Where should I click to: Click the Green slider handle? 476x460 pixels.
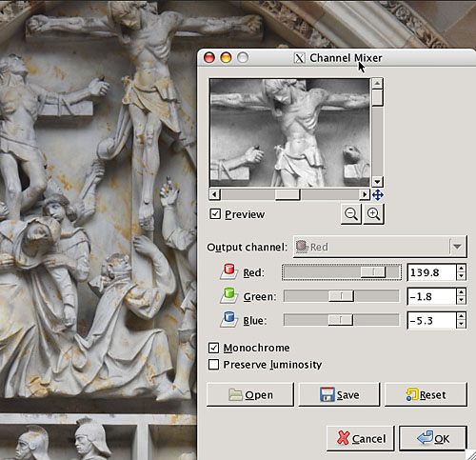click(341, 296)
